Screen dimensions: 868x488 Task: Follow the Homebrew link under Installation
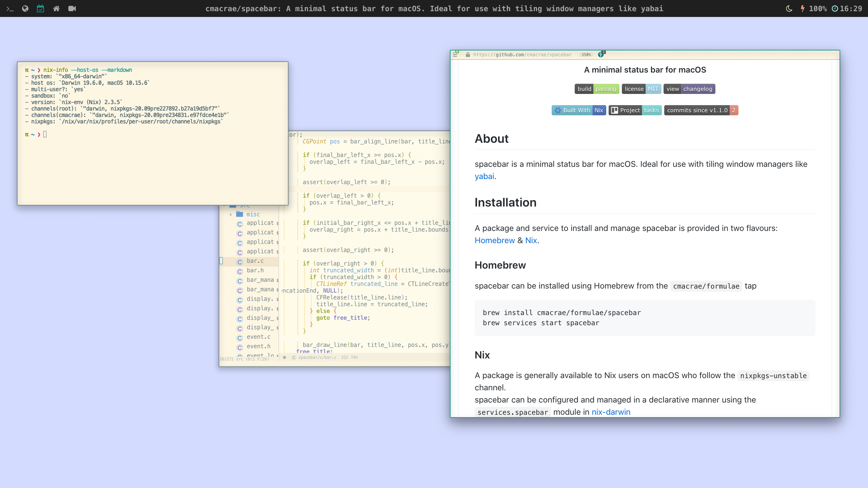click(495, 240)
